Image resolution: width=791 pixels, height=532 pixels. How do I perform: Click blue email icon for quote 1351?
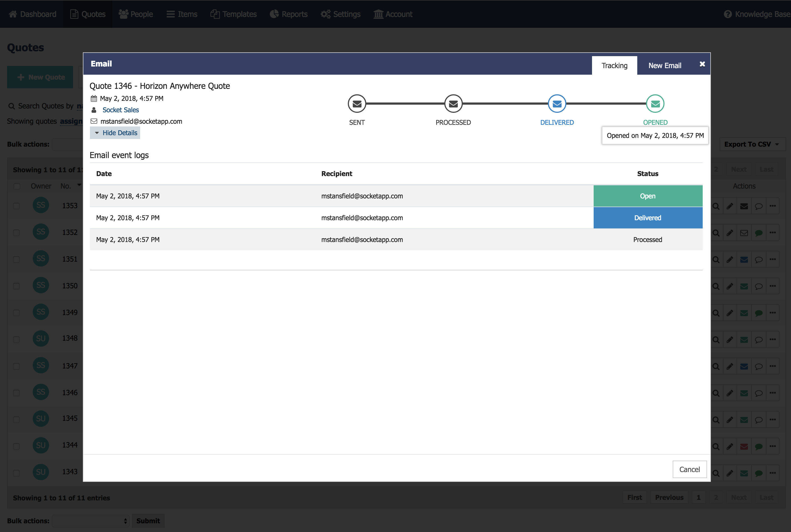744,259
